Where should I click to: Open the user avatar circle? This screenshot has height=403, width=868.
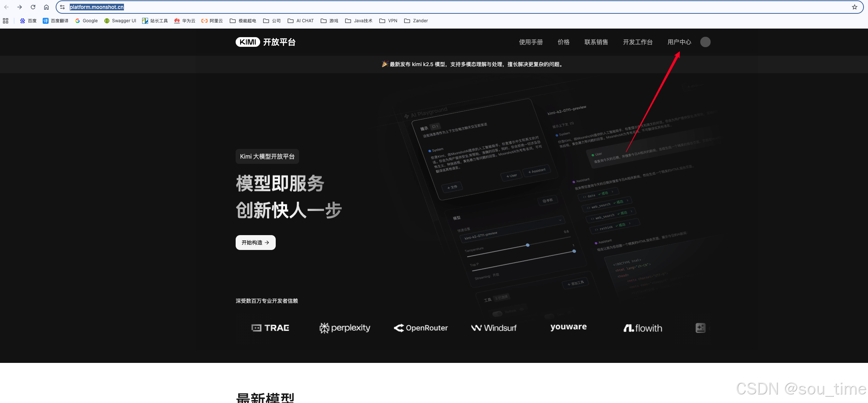tap(705, 42)
